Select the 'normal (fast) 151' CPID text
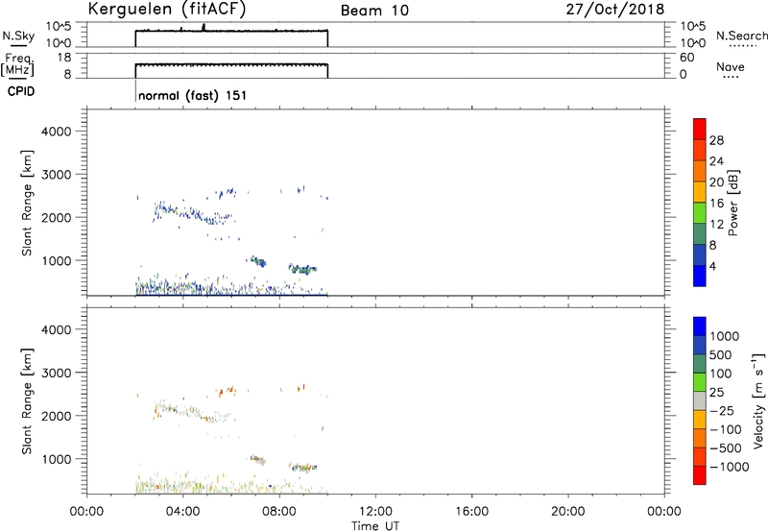768x532 pixels. [193, 95]
